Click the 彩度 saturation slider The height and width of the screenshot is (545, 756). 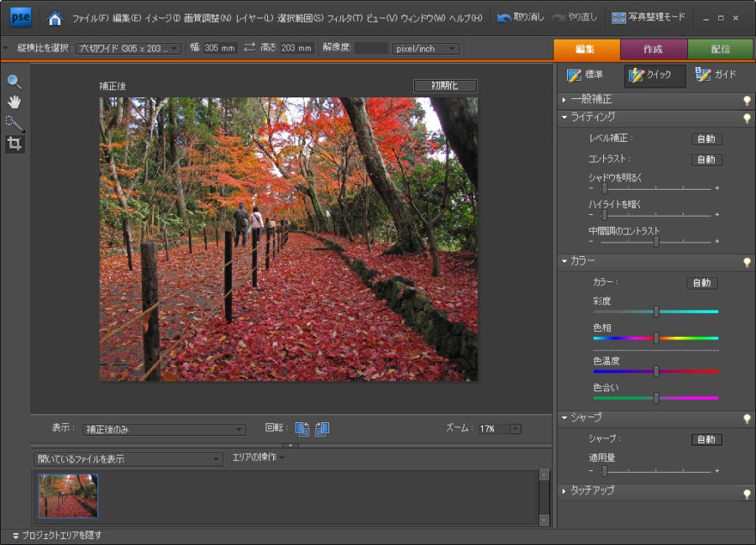656,312
